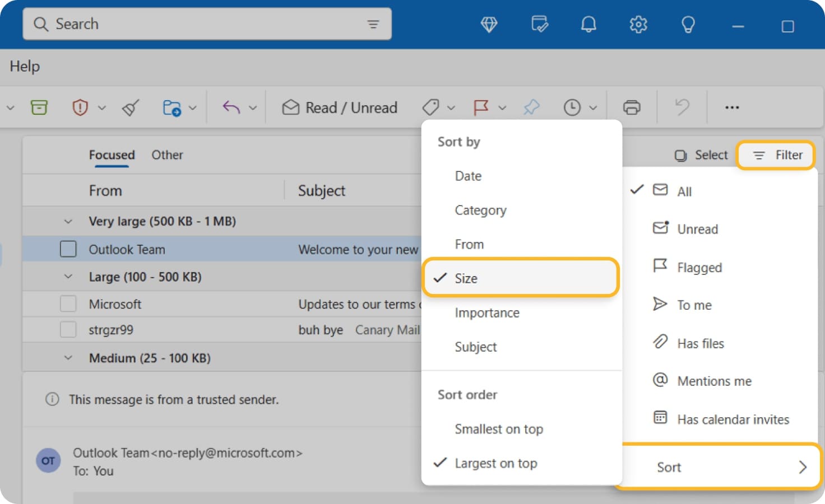The height and width of the screenshot is (504, 825).
Task: Snooze the email with the clock icon
Action: 573,107
